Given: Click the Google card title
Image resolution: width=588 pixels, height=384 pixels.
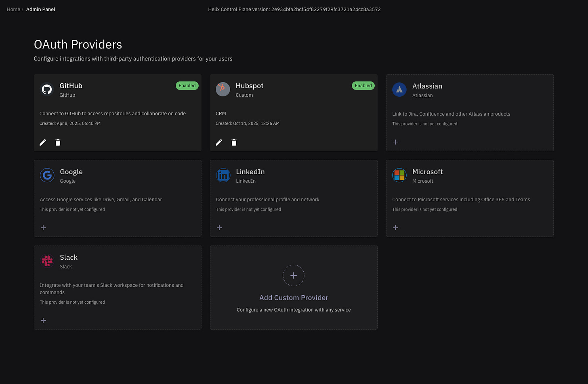Looking at the screenshot, I should tap(71, 171).
